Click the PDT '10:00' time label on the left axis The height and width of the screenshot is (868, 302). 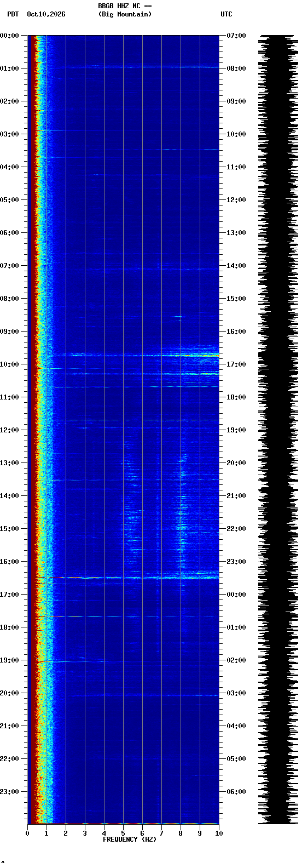click(10, 364)
